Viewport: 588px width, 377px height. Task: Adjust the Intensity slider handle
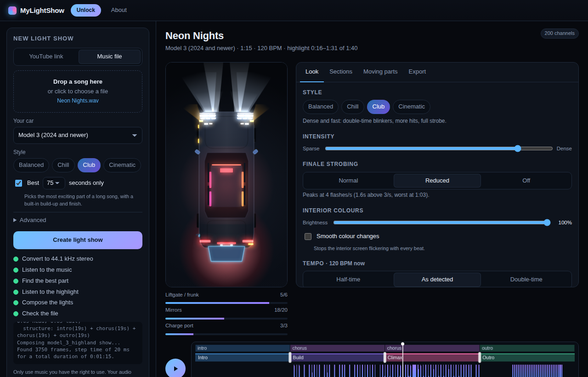518,149
